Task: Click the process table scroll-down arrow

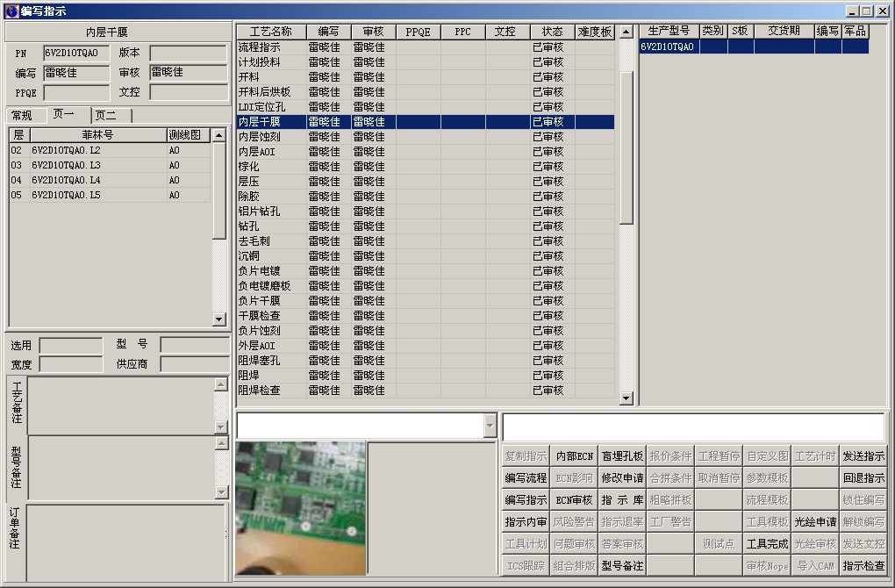Action: (626, 398)
